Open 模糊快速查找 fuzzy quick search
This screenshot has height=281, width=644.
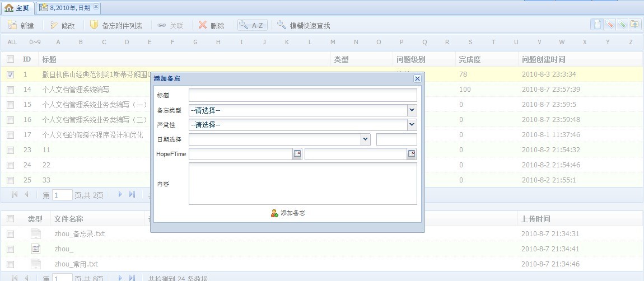304,26
